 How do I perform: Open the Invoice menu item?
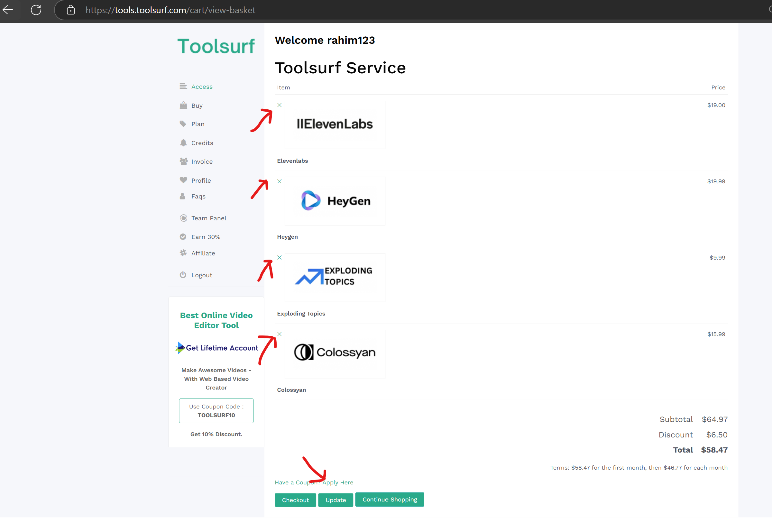click(202, 162)
